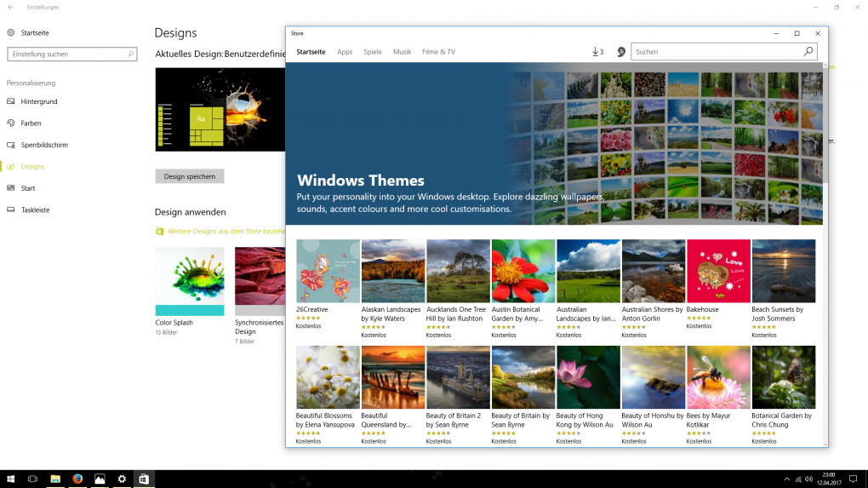Click the Hintergrund picture icon
This screenshot has width=868, height=488.
tap(11, 101)
